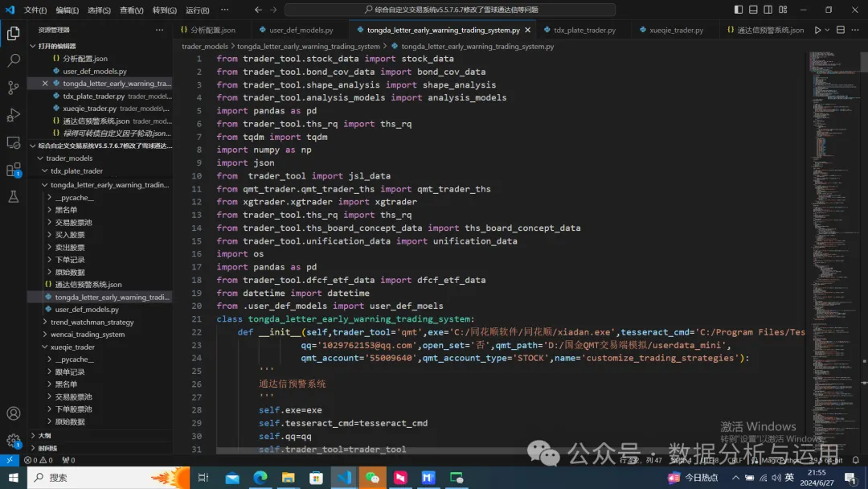Open the 运行(R) menu
The image size is (868, 489).
click(x=197, y=10)
